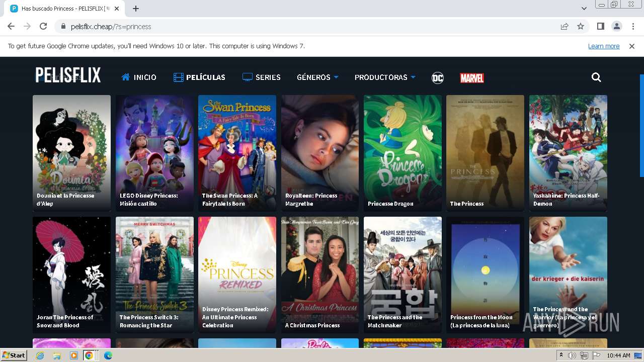Open the site search magnifier icon
This screenshot has height=362, width=644.
point(596,77)
